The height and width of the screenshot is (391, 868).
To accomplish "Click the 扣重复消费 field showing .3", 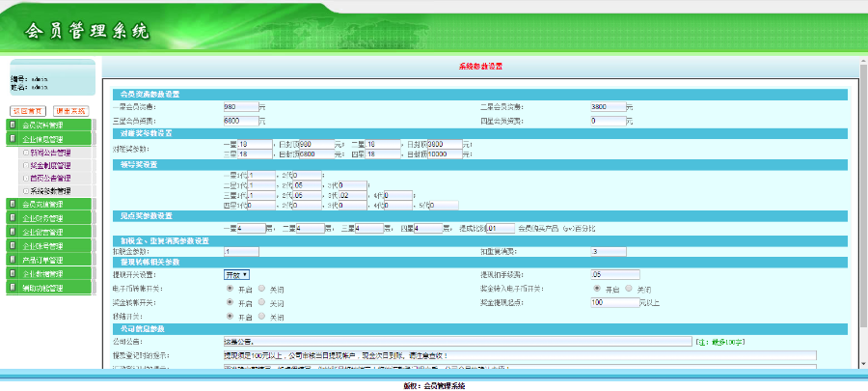I will click(x=609, y=252).
